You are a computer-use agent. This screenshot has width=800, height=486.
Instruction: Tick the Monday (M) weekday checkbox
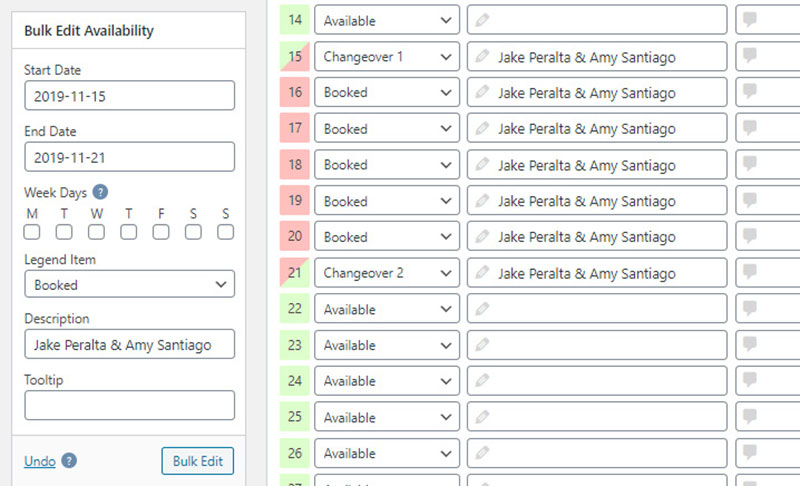[x=32, y=232]
